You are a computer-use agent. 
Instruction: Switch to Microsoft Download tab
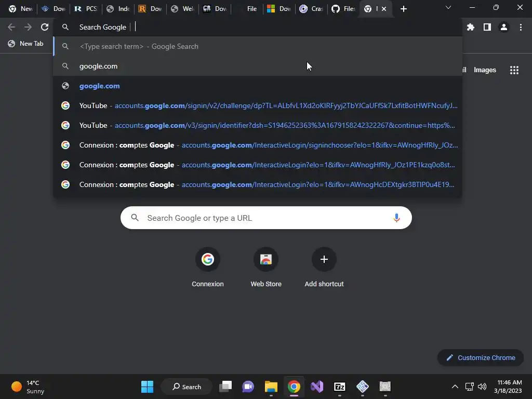coord(279,9)
